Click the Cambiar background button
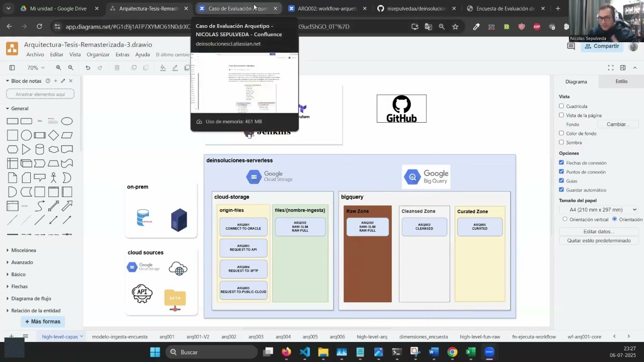 618,124
